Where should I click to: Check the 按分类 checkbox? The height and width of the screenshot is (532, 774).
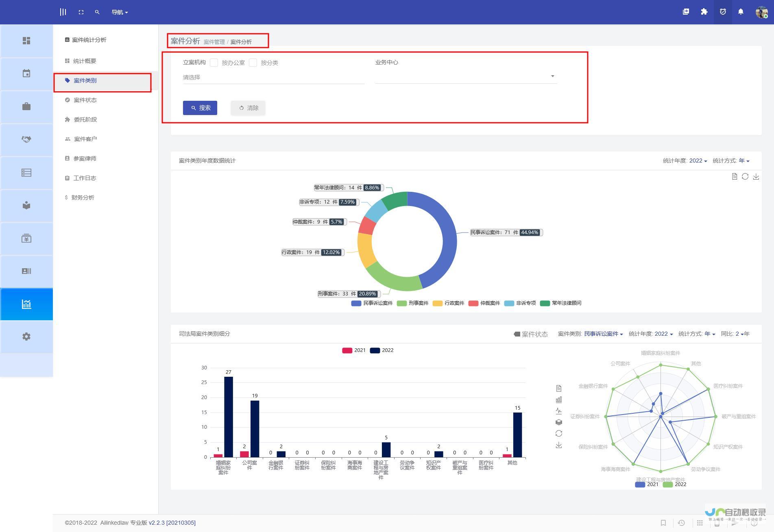click(253, 63)
